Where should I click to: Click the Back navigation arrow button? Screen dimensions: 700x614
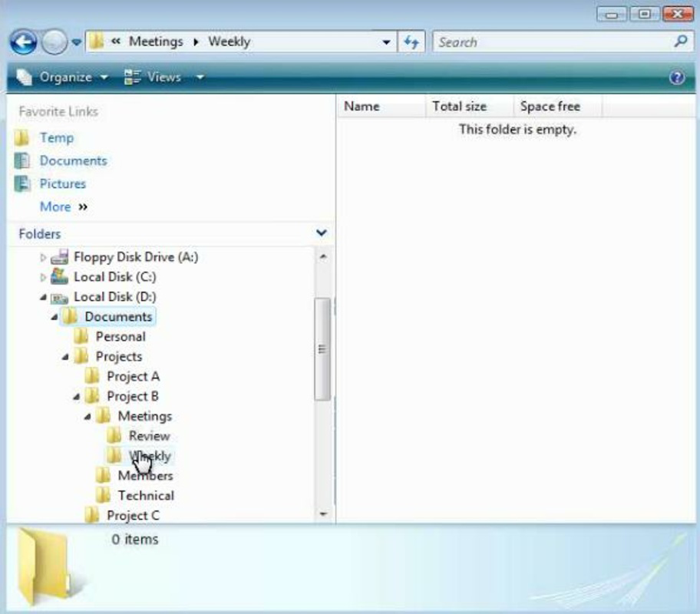pyautogui.click(x=23, y=42)
